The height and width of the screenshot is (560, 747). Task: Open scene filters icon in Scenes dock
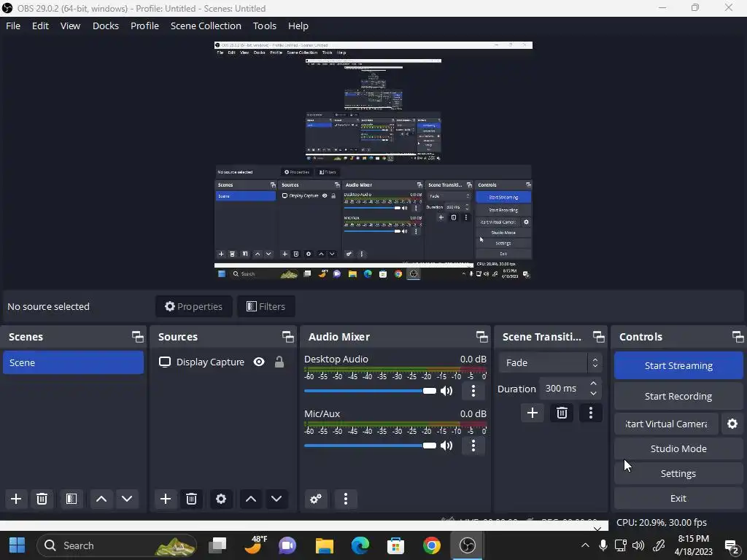point(71,499)
